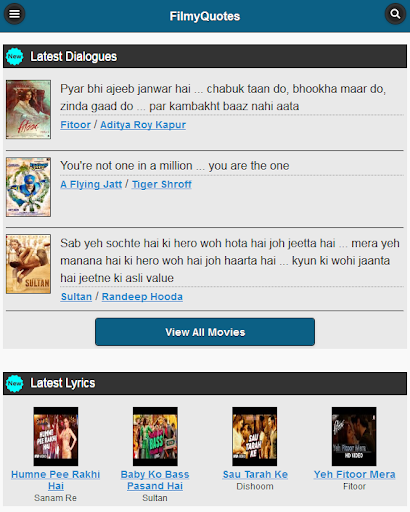Screen dimensions: 410x512
Task: Open the Fitoor movie poster
Action: (28, 109)
